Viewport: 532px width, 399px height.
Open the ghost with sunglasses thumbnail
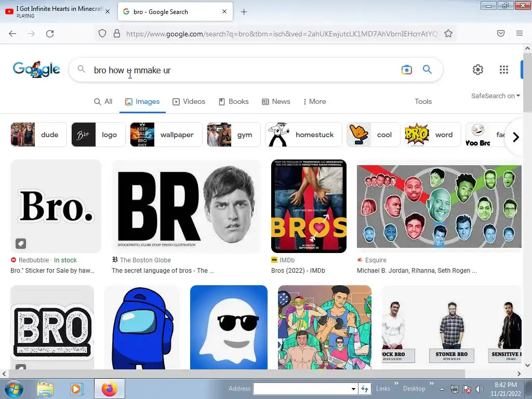pyautogui.click(x=229, y=327)
